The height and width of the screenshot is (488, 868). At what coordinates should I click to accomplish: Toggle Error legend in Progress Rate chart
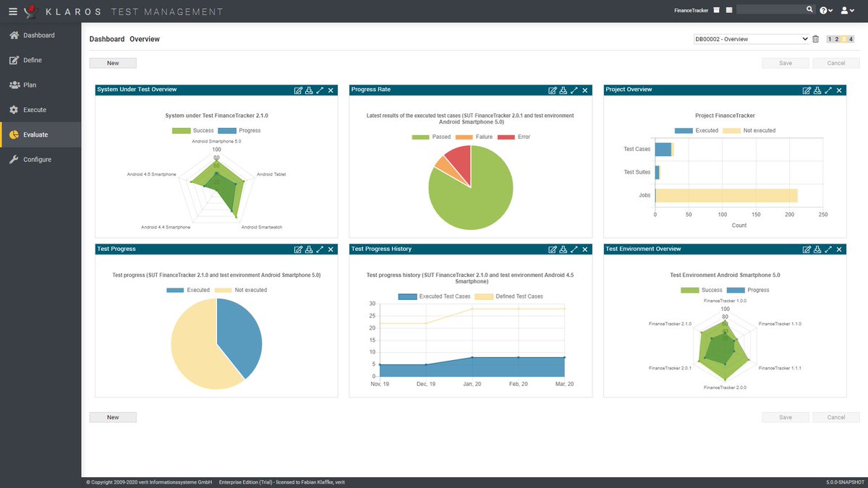pyautogui.click(x=514, y=137)
